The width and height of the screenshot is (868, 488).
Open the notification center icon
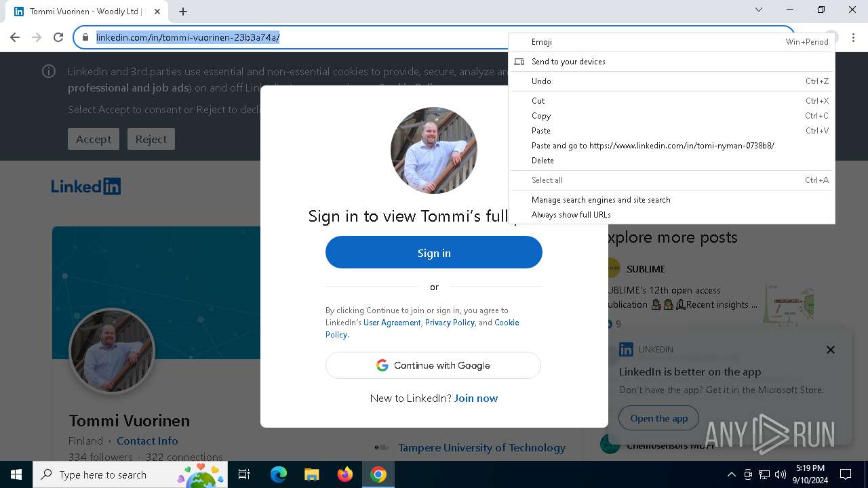point(846,474)
